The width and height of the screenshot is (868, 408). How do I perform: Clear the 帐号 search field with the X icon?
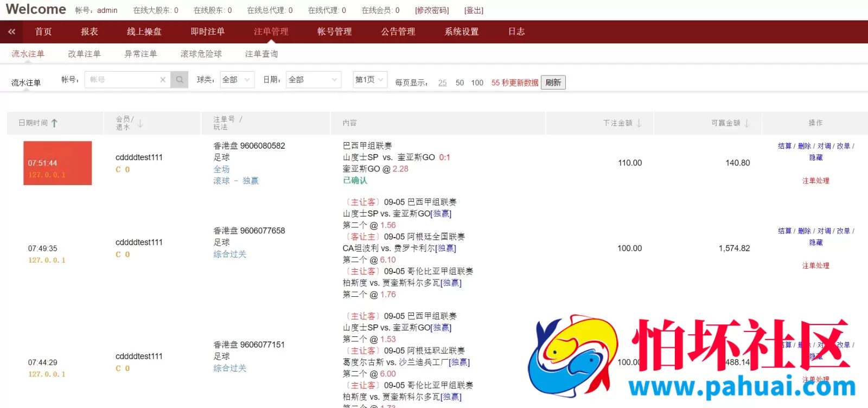coord(163,80)
